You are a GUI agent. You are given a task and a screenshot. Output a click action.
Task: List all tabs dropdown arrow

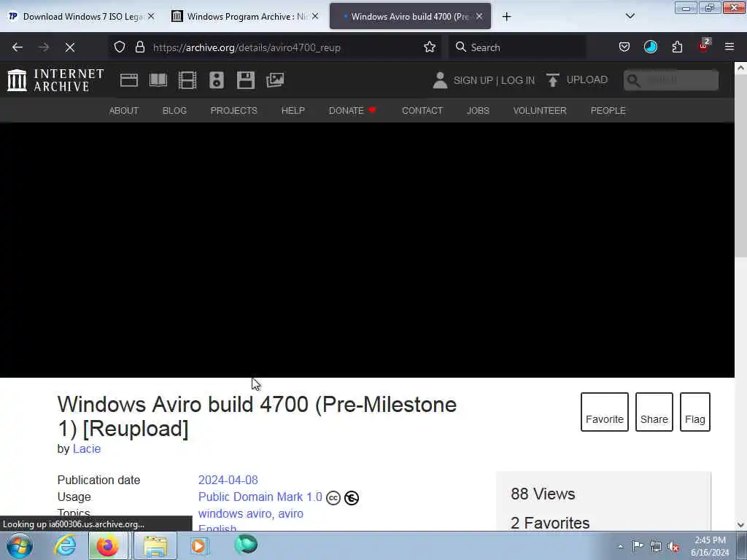tap(630, 16)
